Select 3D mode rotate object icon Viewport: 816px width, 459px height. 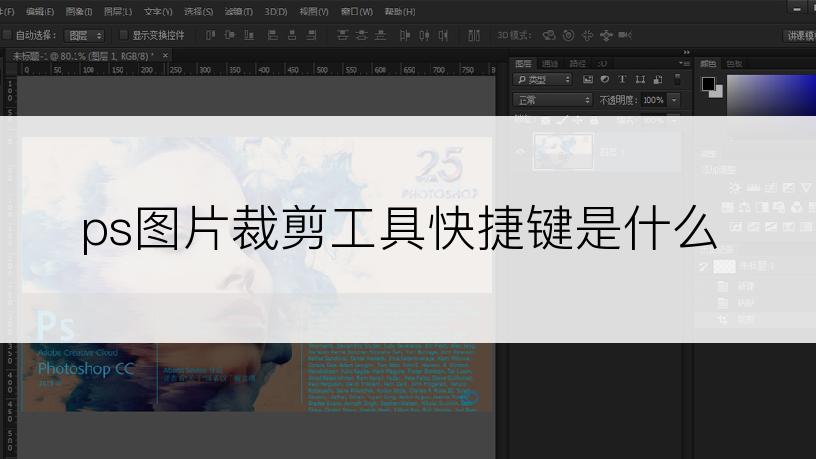click(x=549, y=35)
